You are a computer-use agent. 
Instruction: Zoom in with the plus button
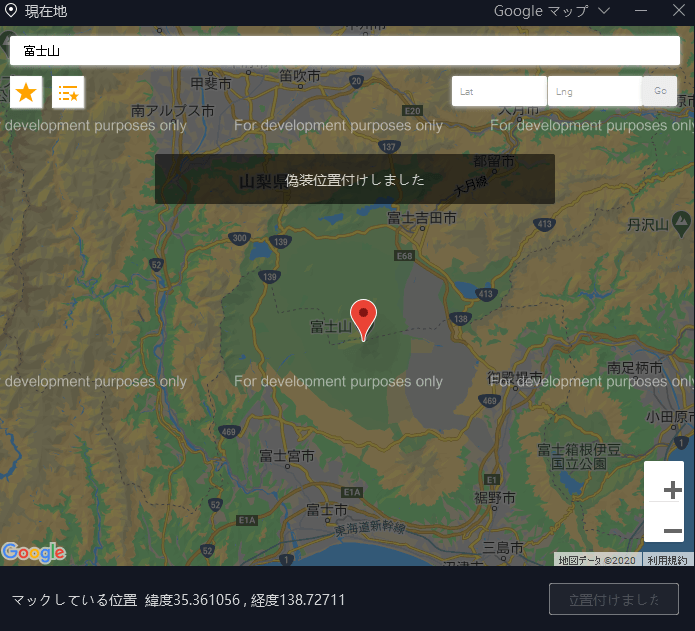click(672, 490)
